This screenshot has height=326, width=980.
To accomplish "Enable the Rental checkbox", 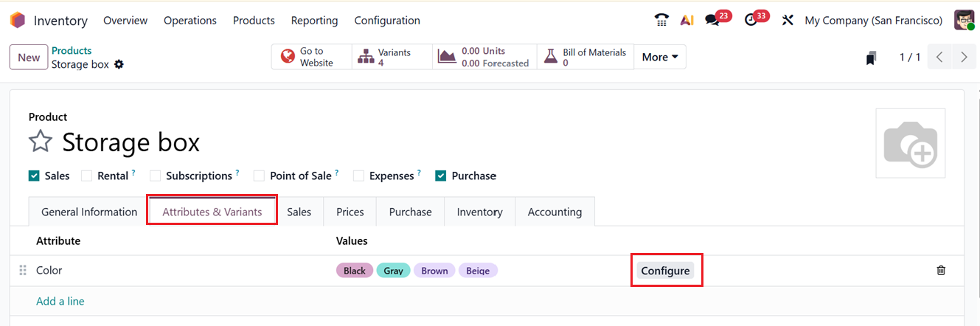I will 86,176.
